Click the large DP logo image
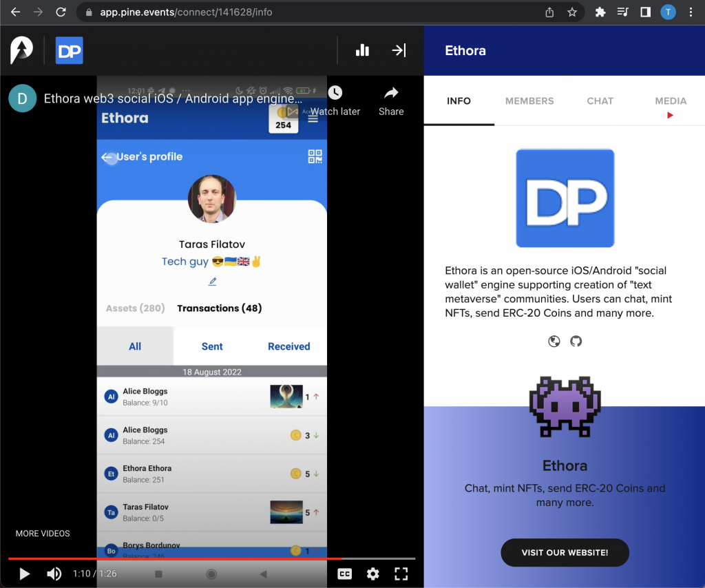Screen dimensions: 705x588 point(565,198)
